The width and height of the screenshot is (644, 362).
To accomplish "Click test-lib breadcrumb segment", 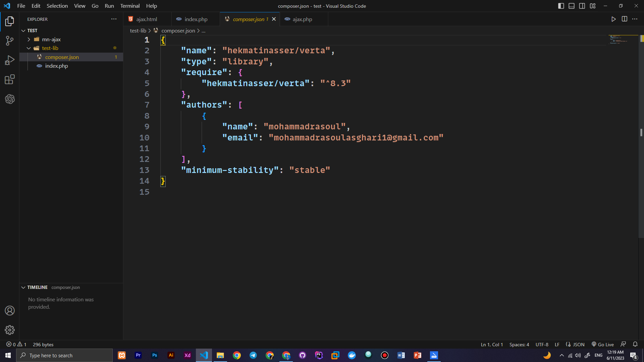I will point(138,31).
